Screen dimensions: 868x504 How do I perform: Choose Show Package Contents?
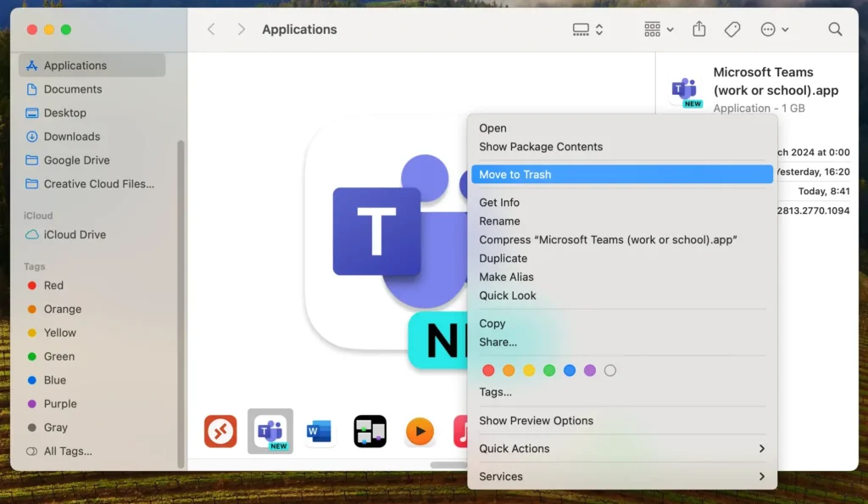[x=622, y=147]
